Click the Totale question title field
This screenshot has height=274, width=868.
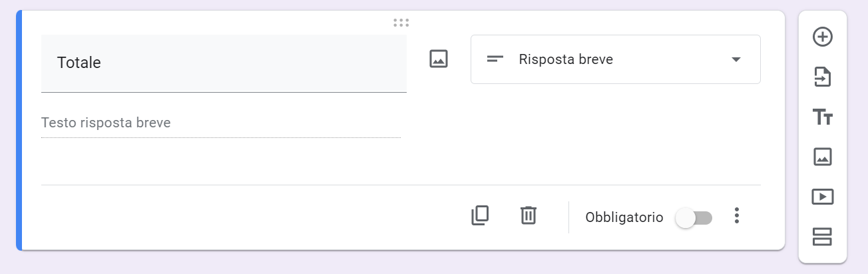click(224, 63)
